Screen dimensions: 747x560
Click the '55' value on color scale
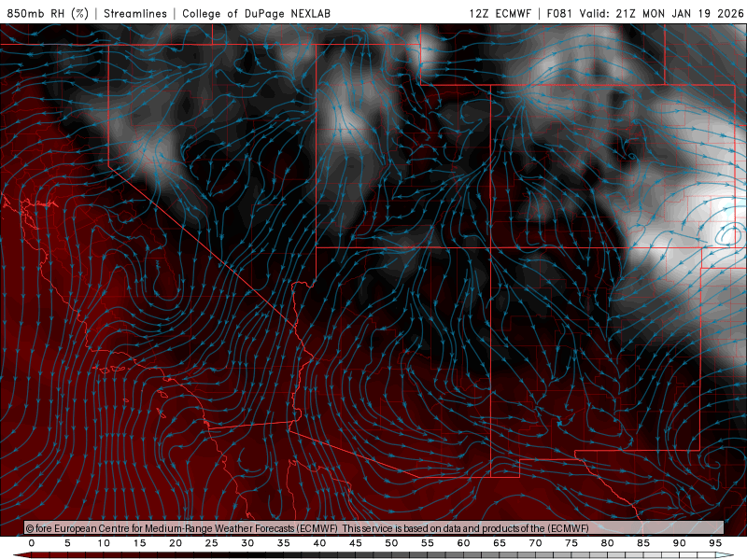[x=428, y=543]
